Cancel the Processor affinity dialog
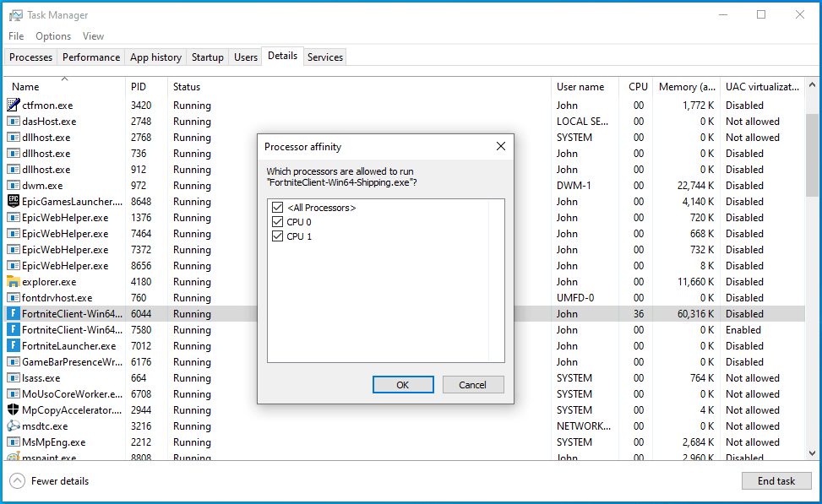This screenshot has width=822, height=504. (x=473, y=385)
